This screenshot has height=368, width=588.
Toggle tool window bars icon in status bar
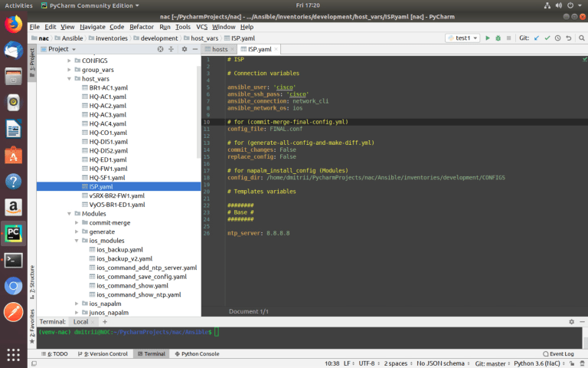pyautogui.click(x=34, y=363)
